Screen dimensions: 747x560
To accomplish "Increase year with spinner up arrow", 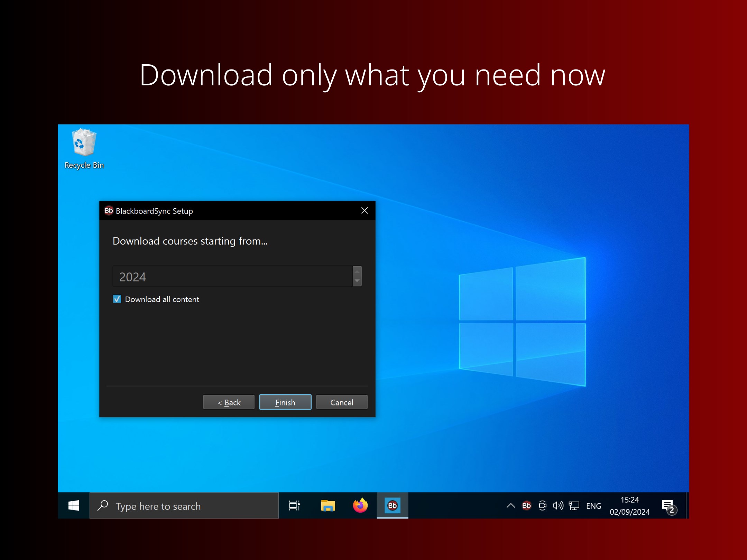I will 357,271.
